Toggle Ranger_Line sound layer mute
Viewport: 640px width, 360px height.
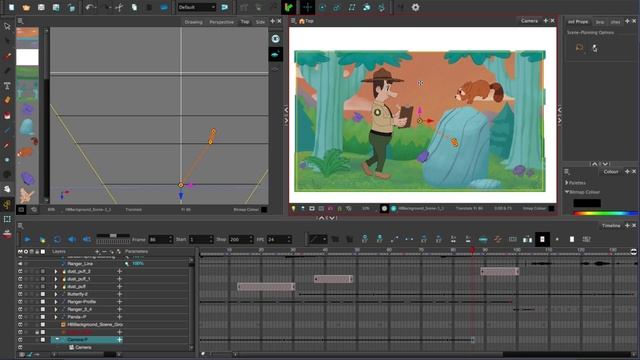point(20,264)
